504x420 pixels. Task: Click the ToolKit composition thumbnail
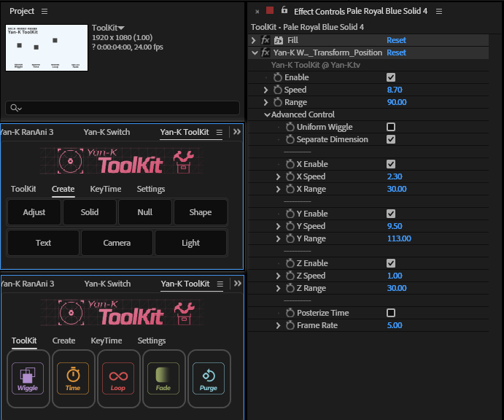pos(47,47)
